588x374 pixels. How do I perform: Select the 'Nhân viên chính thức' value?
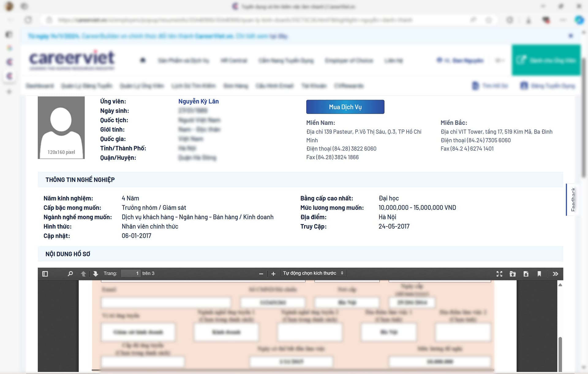150,226
